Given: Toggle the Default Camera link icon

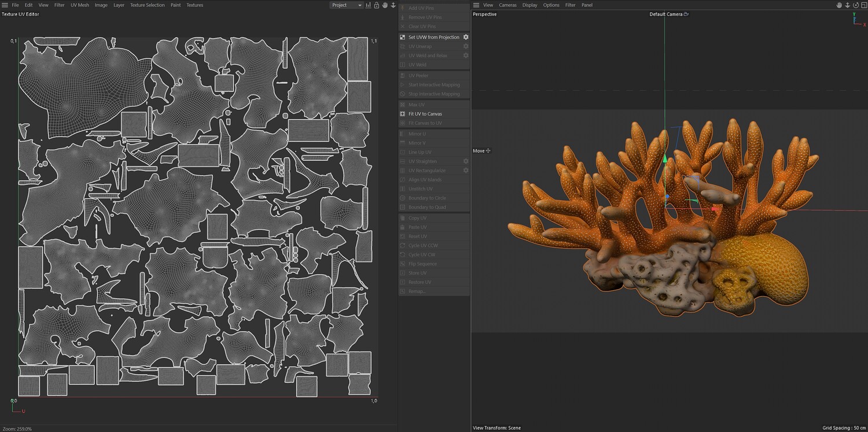Looking at the screenshot, I should (x=686, y=14).
